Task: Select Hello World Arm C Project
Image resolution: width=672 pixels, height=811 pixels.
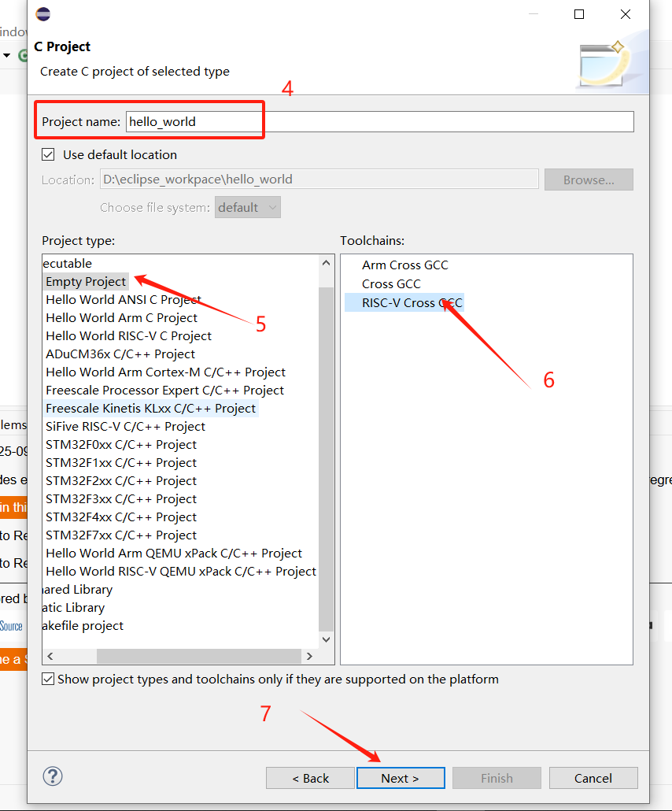Action: coord(121,318)
